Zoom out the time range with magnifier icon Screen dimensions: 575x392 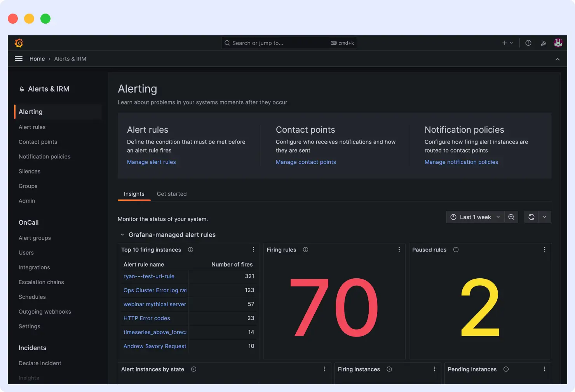click(511, 217)
